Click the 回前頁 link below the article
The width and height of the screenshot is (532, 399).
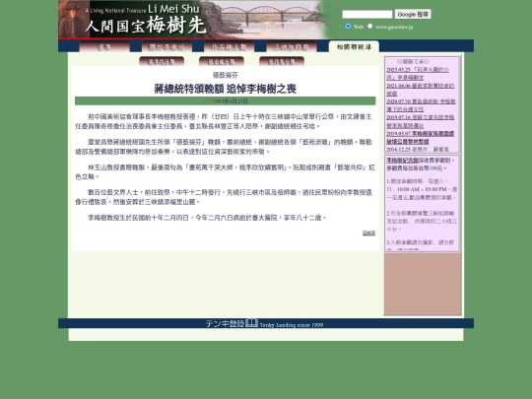pos(368,233)
